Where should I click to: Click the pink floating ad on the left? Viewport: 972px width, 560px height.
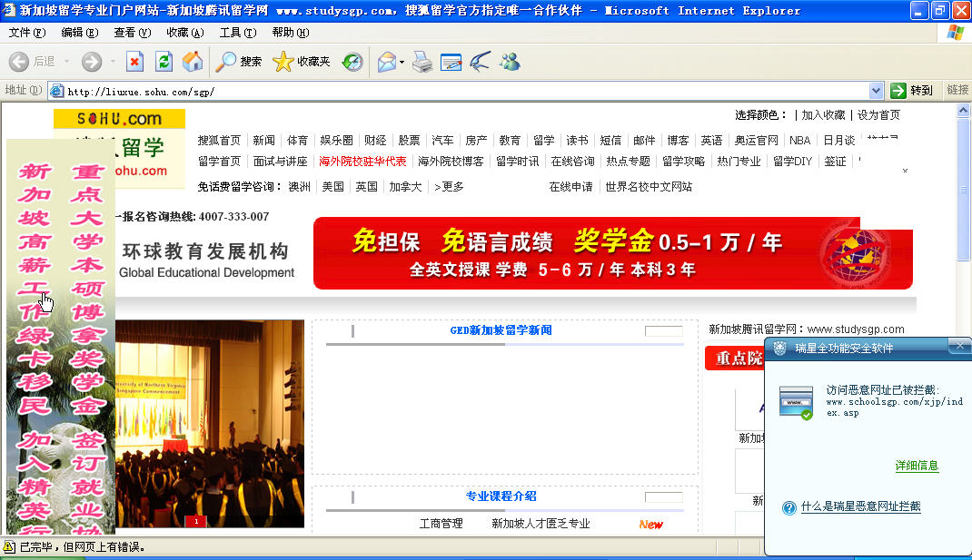(61, 338)
